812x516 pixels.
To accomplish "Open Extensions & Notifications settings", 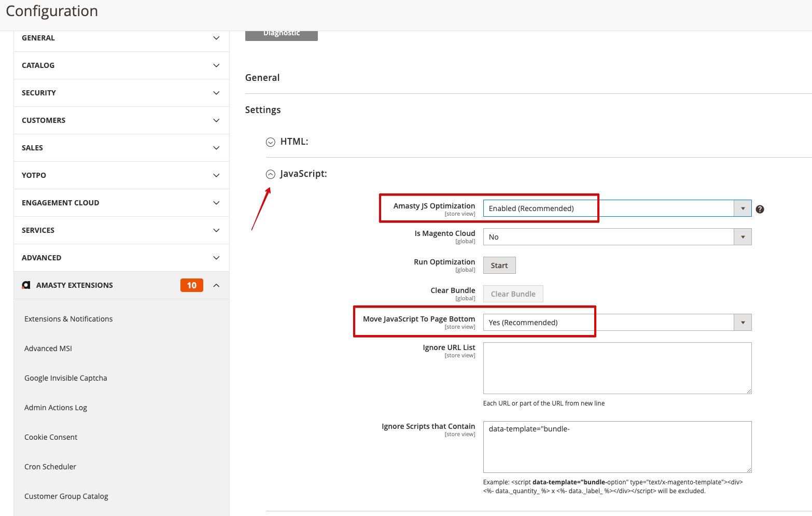I will point(68,318).
